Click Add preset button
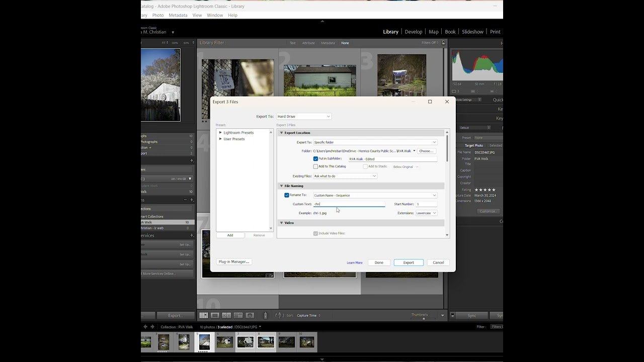Image resolution: width=644 pixels, height=362 pixels. (230, 235)
